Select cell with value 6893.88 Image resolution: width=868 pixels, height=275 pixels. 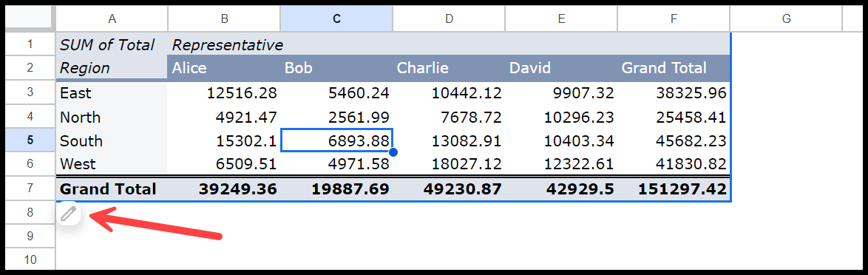point(336,140)
